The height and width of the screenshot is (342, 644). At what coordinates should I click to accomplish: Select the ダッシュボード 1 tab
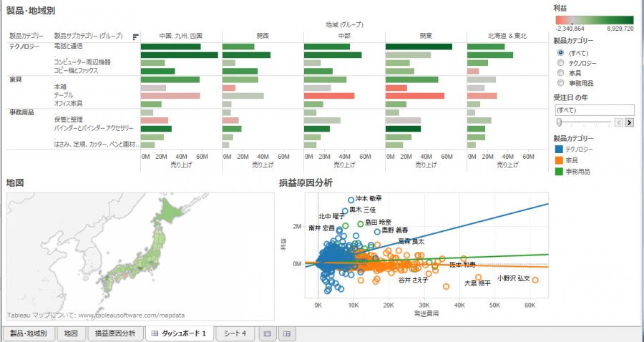(x=180, y=333)
